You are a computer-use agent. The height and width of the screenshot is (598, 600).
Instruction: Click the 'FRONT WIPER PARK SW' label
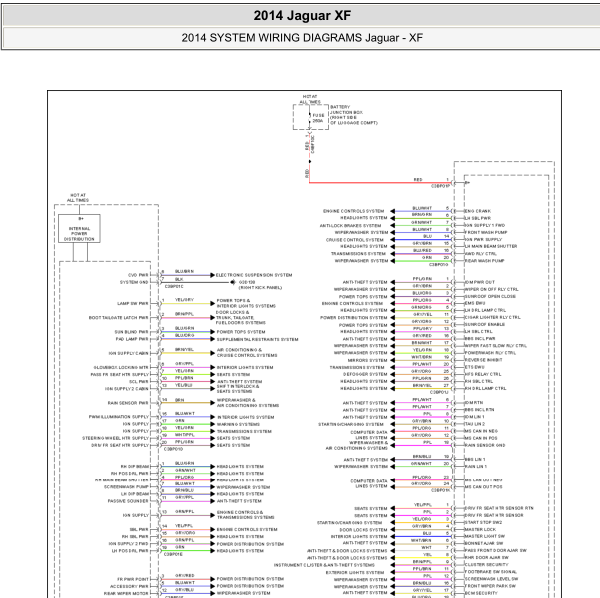tap(490, 586)
